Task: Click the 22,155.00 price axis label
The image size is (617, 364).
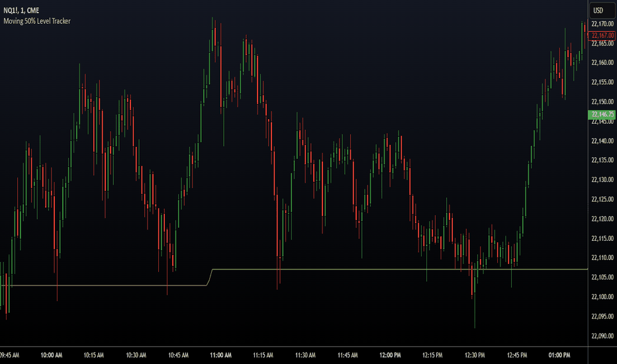Action: click(602, 82)
